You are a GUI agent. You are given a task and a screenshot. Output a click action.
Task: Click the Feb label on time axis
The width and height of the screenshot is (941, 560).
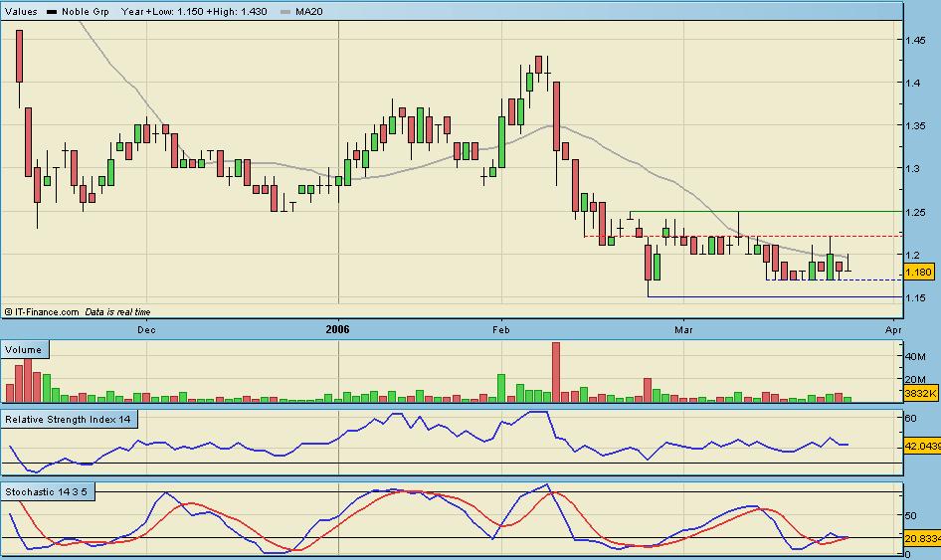pyautogui.click(x=501, y=330)
